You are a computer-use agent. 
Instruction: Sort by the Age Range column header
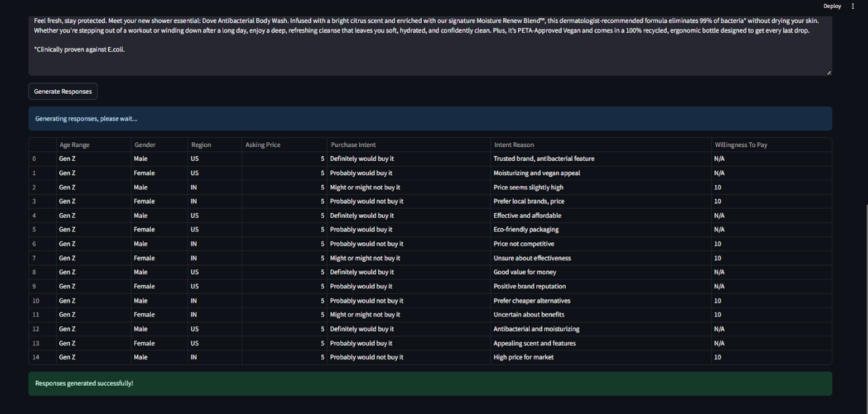pos(94,145)
